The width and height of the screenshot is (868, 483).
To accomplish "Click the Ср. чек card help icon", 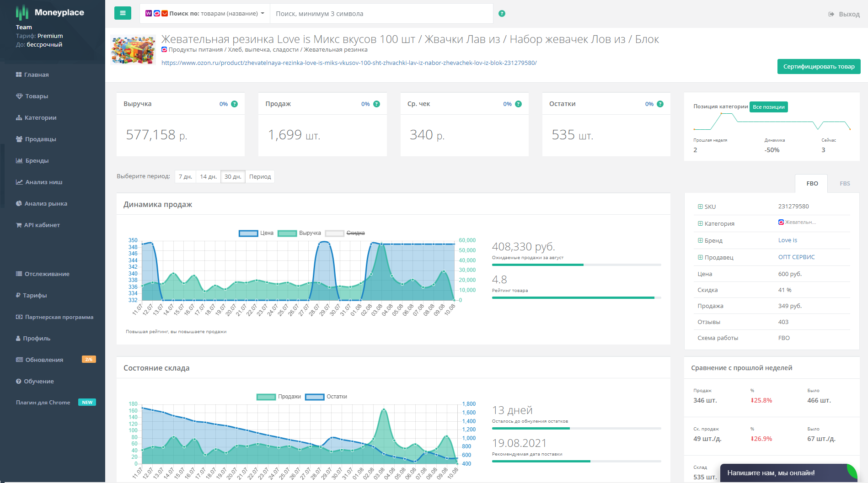I will [x=518, y=104].
